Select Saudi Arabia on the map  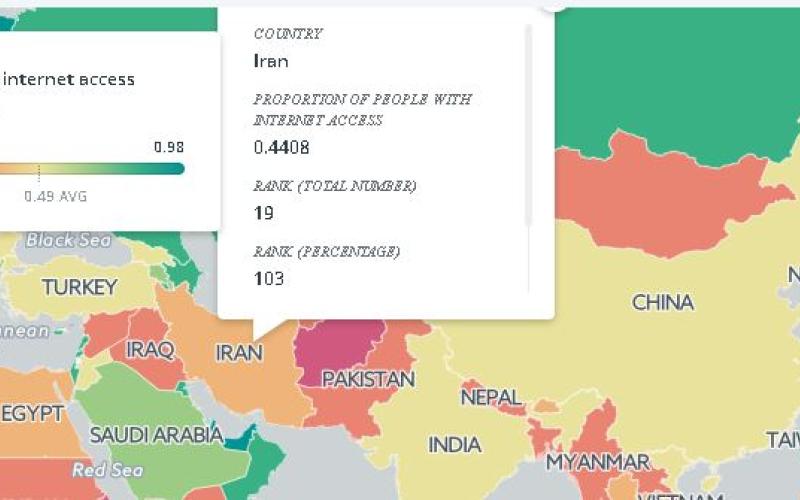point(156,435)
